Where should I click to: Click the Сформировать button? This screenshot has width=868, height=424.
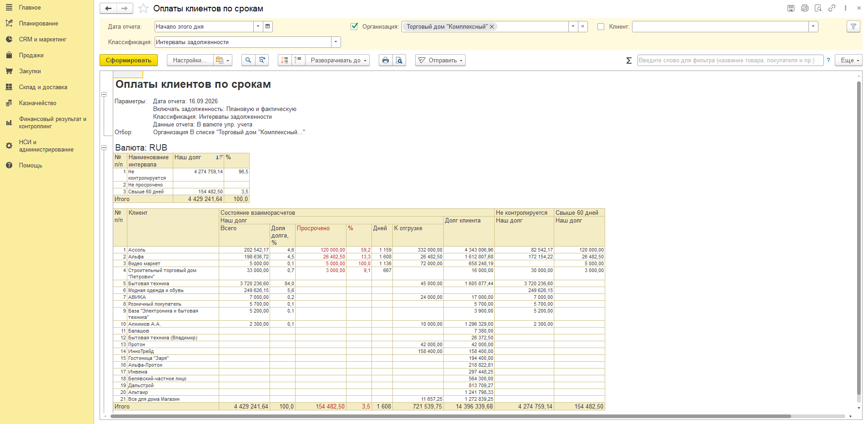[129, 60]
